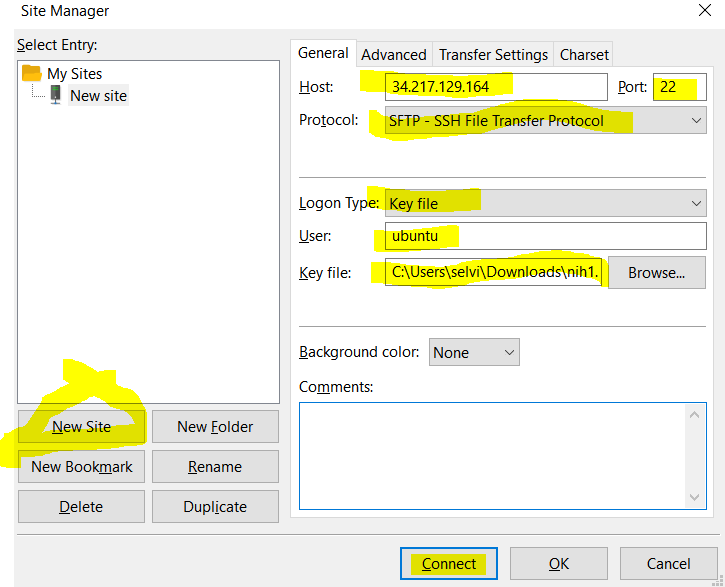725x587 pixels.
Task: Click the Connect button
Action: [449, 563]
